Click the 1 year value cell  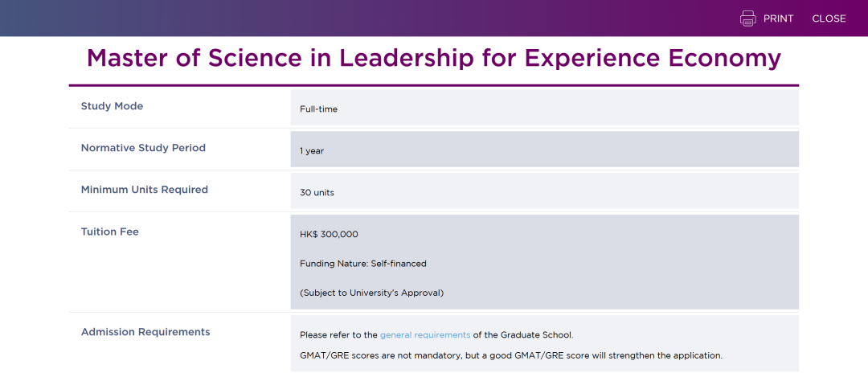(x=545, y=150)
